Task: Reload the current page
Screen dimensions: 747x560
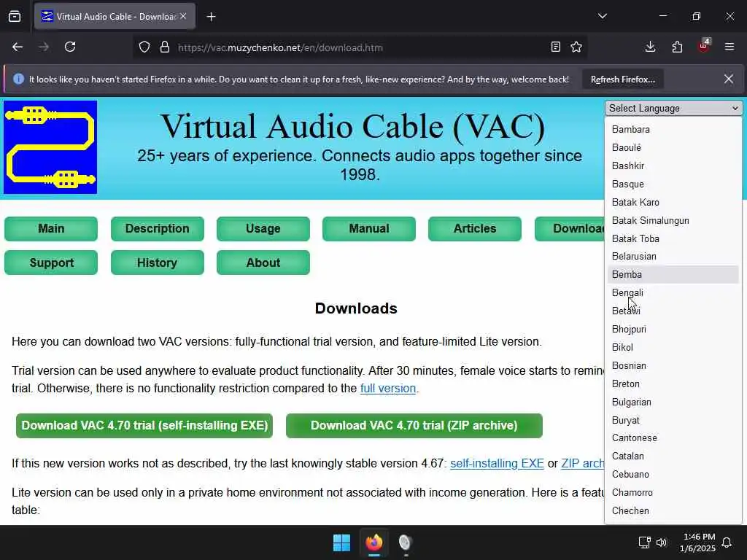Action: [70, 47]
